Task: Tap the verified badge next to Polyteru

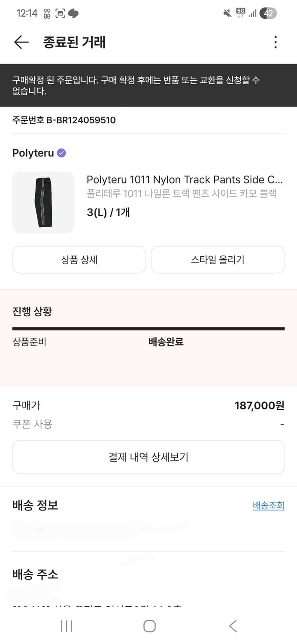Action: click(61, 152)
